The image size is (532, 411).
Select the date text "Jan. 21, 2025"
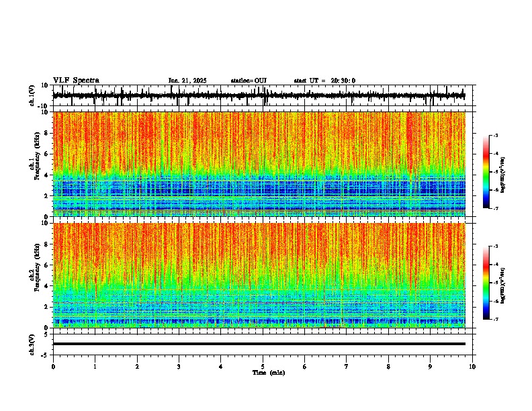point(187,81)
